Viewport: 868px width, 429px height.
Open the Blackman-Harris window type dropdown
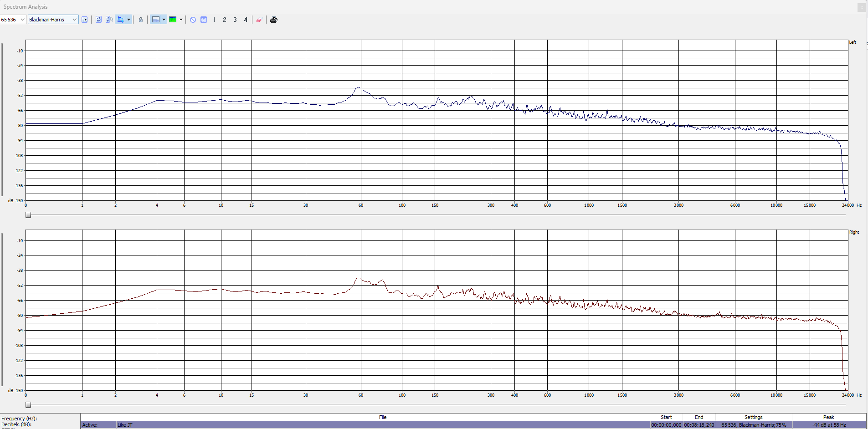pyautogui.click(x=74, y=20)
